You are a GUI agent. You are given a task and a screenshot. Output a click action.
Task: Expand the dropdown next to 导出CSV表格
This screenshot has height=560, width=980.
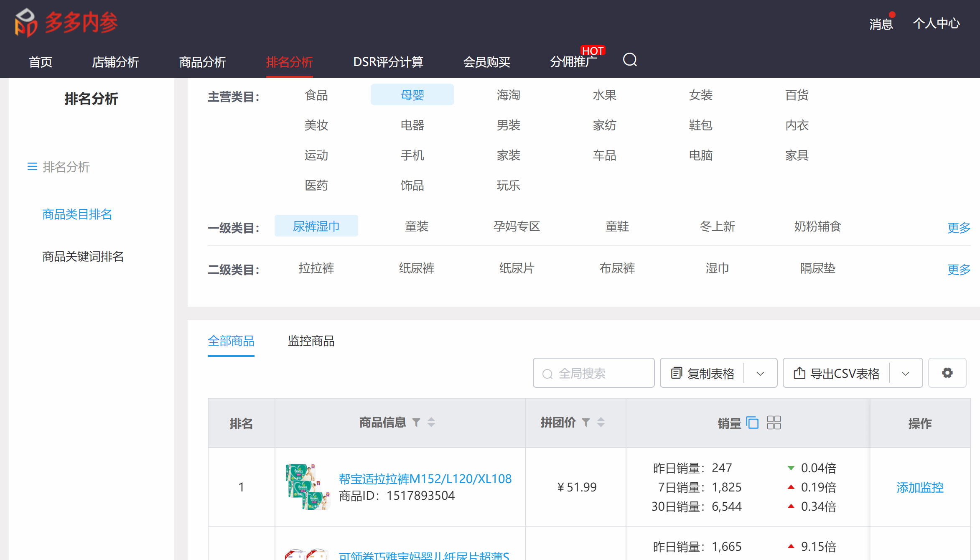[905, 373]
